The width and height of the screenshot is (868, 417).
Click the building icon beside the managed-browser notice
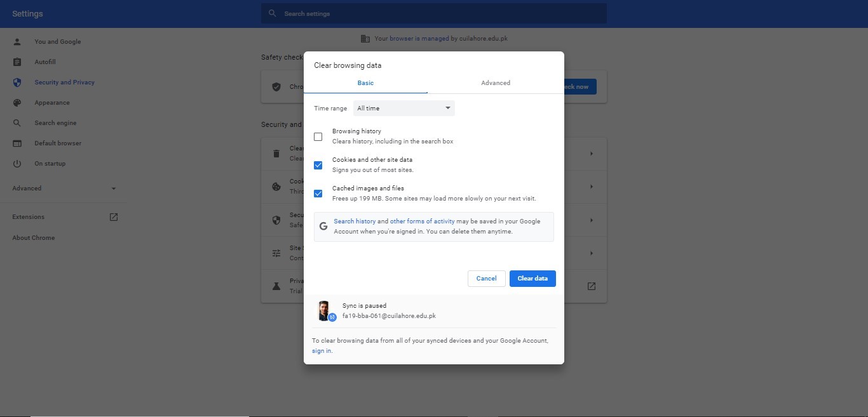pyautogui.click(x=365, y=39)
